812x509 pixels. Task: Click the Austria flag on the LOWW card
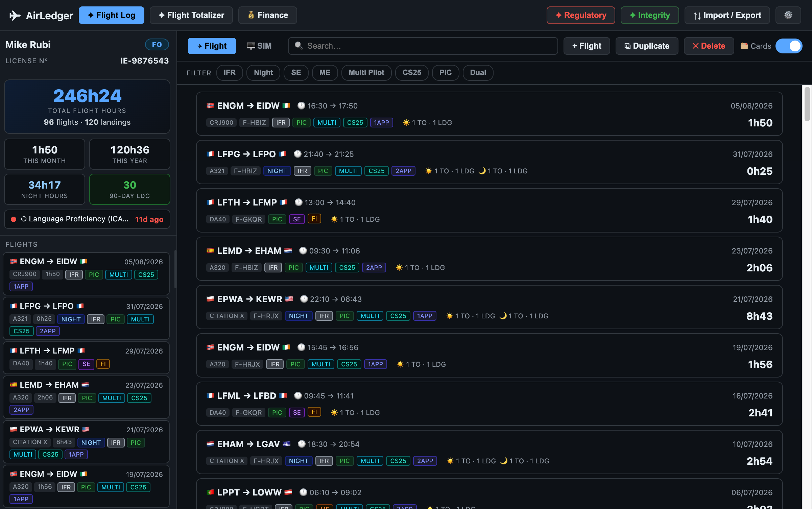pos(288,492)
